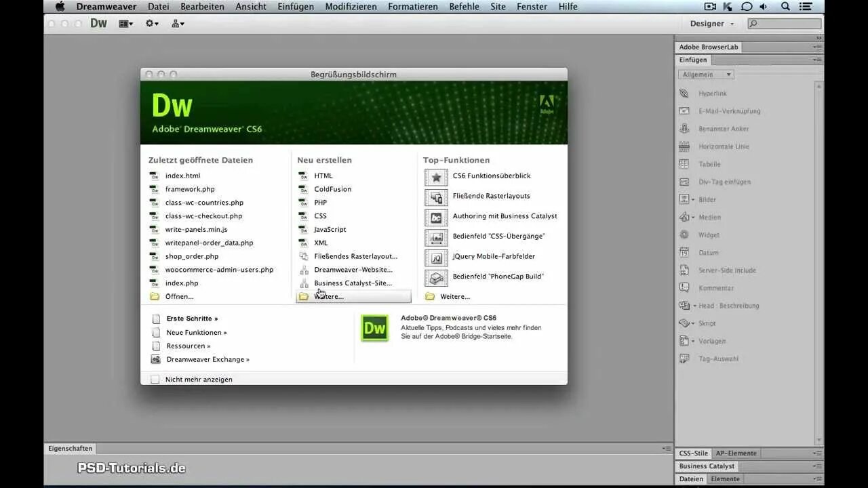This screenshot has width=868, height=488.
Task: Open the Allgemein category dropdown
Action: (x=706, y=75)
